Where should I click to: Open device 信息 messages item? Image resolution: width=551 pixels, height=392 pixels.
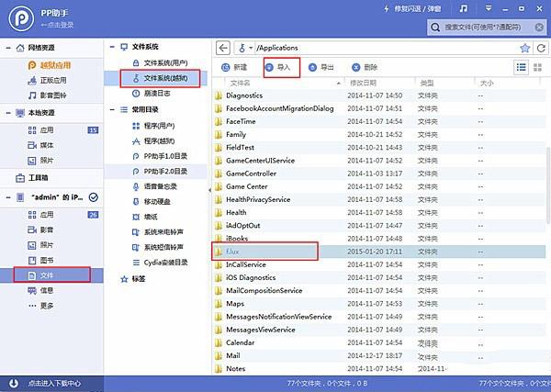pos(40,290)
